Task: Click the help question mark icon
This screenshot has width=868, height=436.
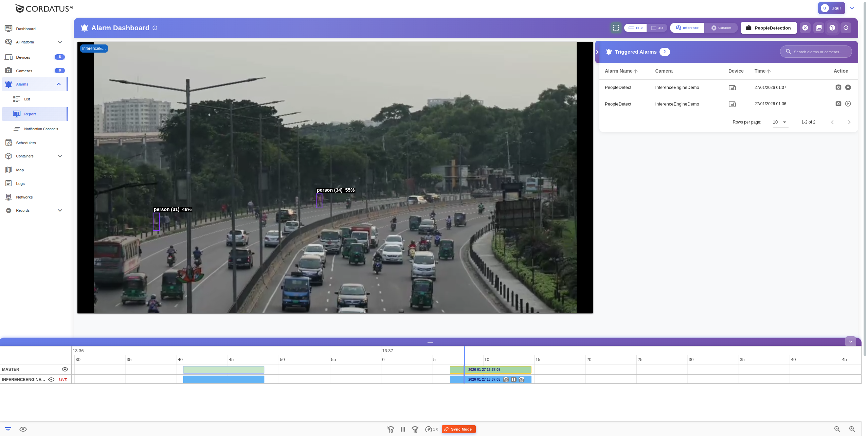Action: (832, 28)
